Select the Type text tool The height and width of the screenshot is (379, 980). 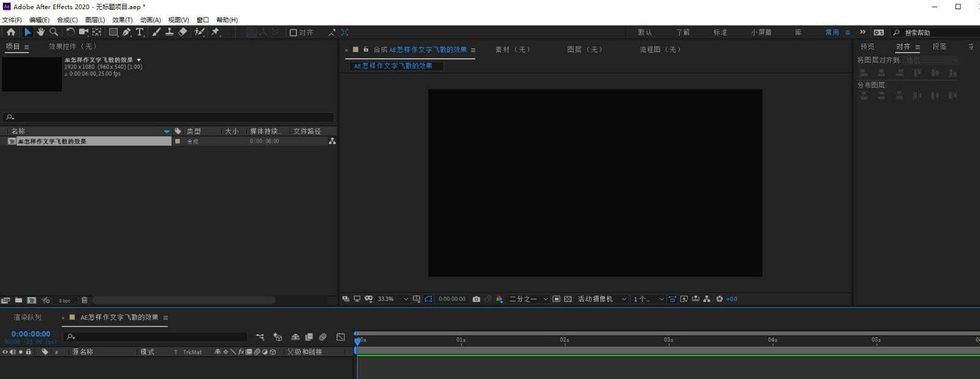tap(140, 32)
